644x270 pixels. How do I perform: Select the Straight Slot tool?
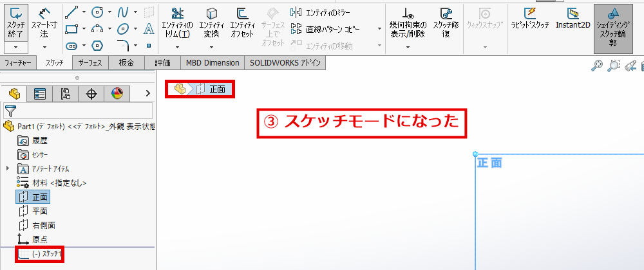[x=71, y=45]
